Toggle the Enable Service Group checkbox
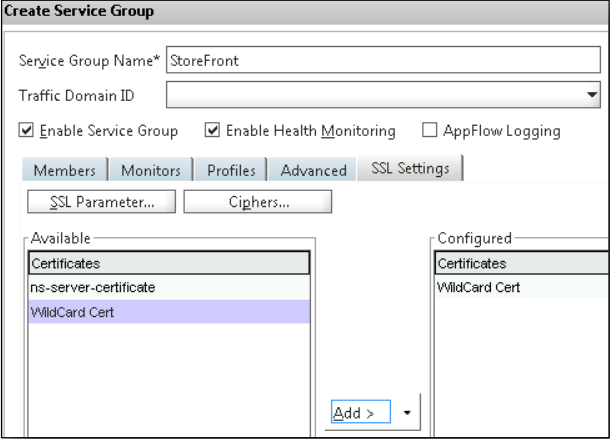This screenshot has height=439, width=610. pyautogui.click(x=26, y=131)
